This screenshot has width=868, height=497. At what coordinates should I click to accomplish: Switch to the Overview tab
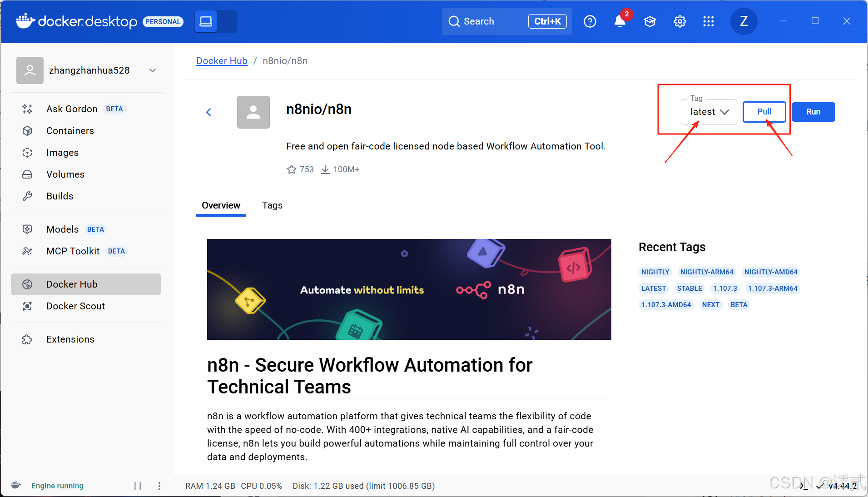(x=221, y=205)
